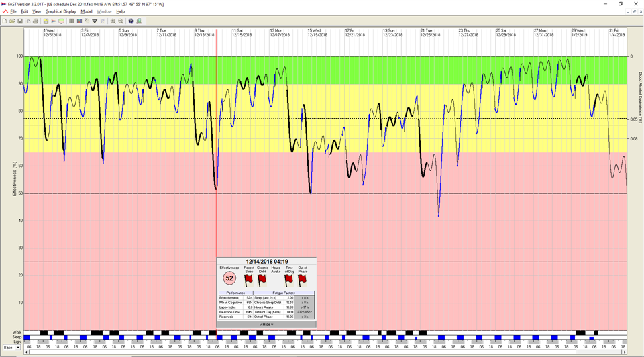Image resolution: width=644 pixels, height=357 pixels.
Task: Collapse the dashboard with the Hide bar
Action: 266,324
